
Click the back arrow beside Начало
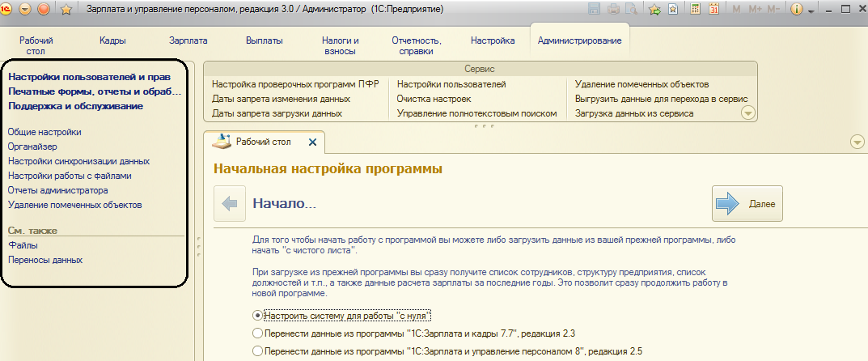tap(230, 204)
